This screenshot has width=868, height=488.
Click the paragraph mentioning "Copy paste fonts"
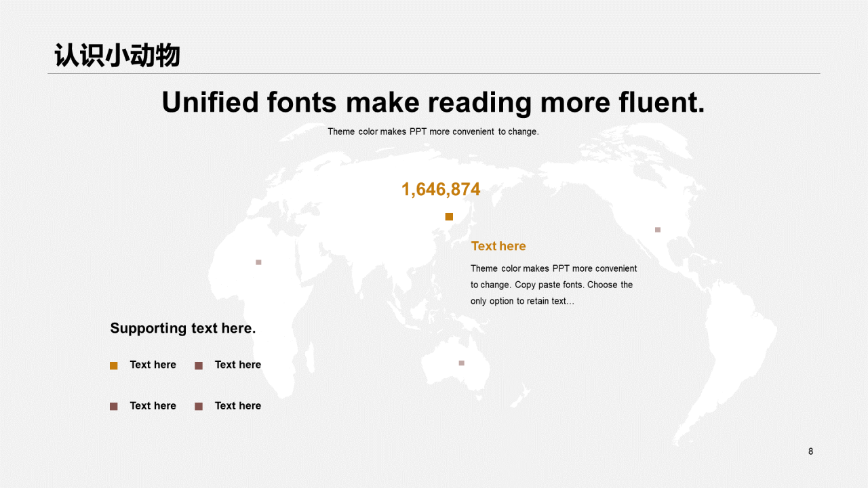(x=553, y=285)
